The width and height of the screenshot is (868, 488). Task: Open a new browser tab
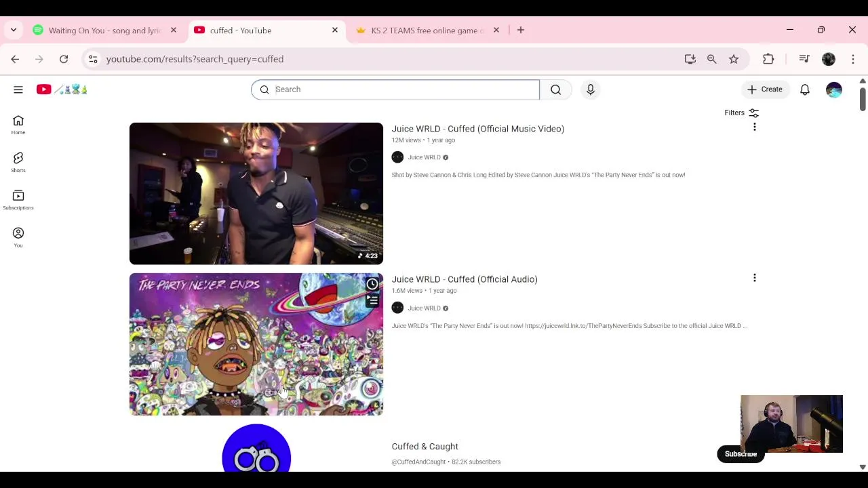[521, 30]
